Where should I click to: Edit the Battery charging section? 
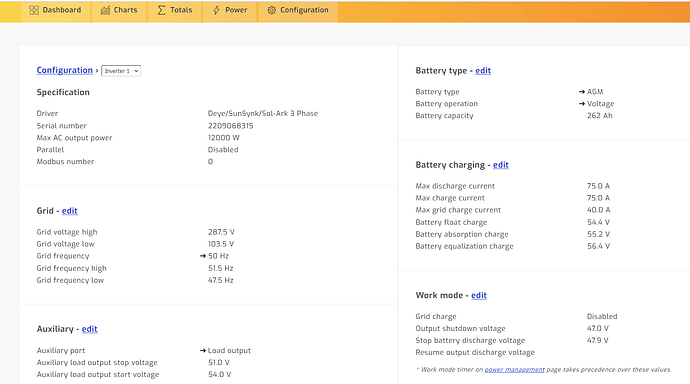click(x=501, y=165)
